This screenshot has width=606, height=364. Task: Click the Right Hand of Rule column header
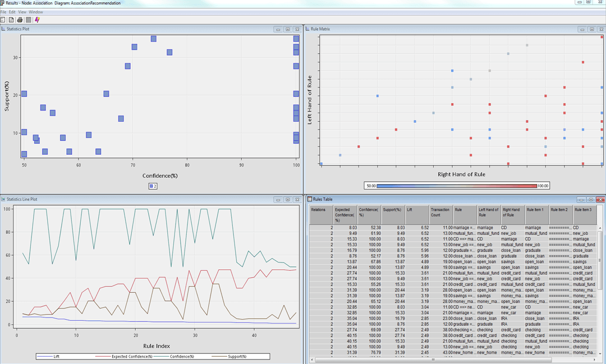pyautogui.click(x=513, y=215)
